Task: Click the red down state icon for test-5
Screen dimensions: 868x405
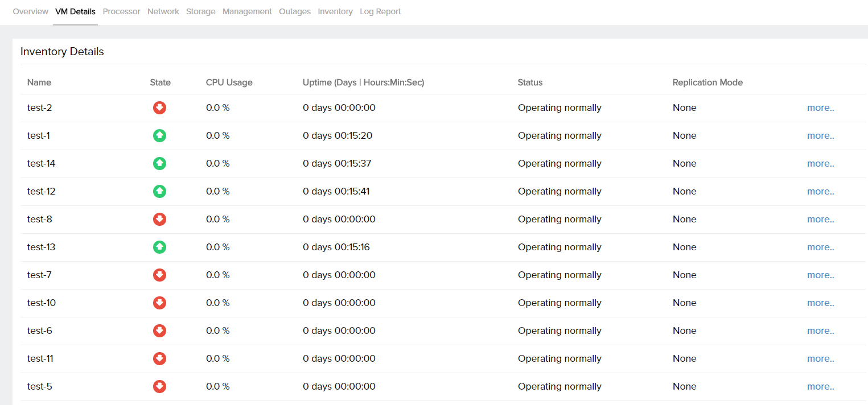Action: [x=160, y=386]
